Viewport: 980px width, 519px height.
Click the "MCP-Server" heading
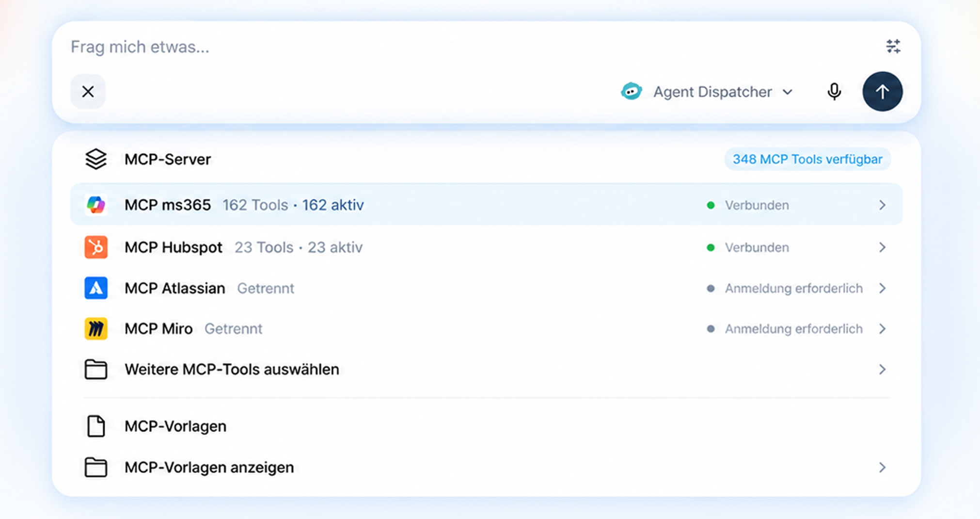click(168, 159)
